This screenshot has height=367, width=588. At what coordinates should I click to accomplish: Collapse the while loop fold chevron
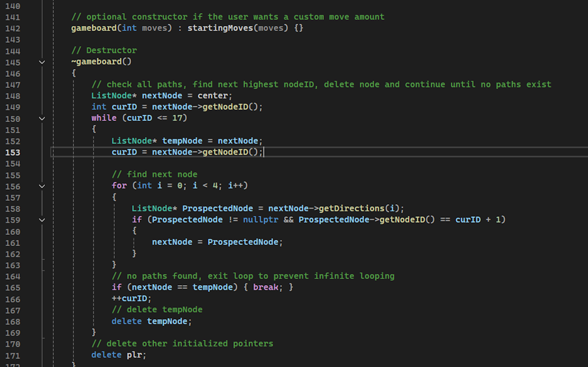coord(42,118)
